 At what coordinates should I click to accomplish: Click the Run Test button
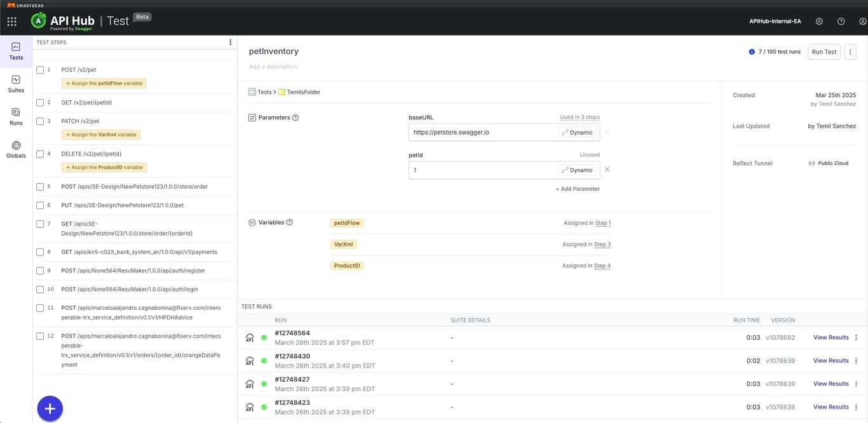click(x=824, y=52)
